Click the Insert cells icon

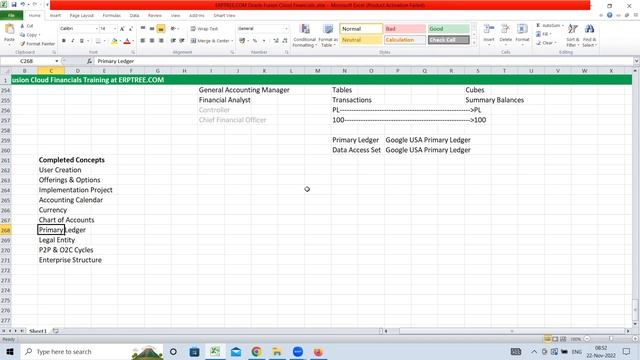point(489,29)
